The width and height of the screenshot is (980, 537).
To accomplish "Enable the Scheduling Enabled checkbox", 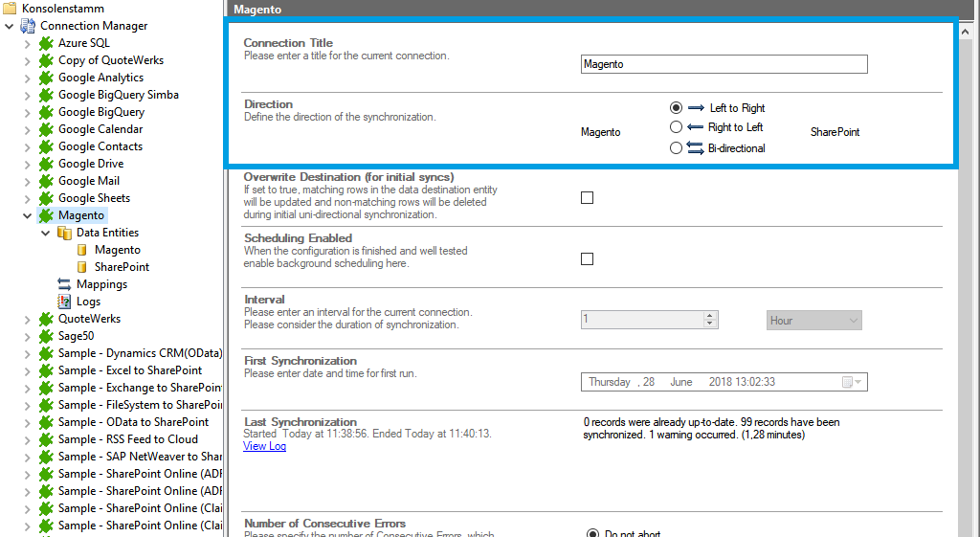I will [588, 259].
